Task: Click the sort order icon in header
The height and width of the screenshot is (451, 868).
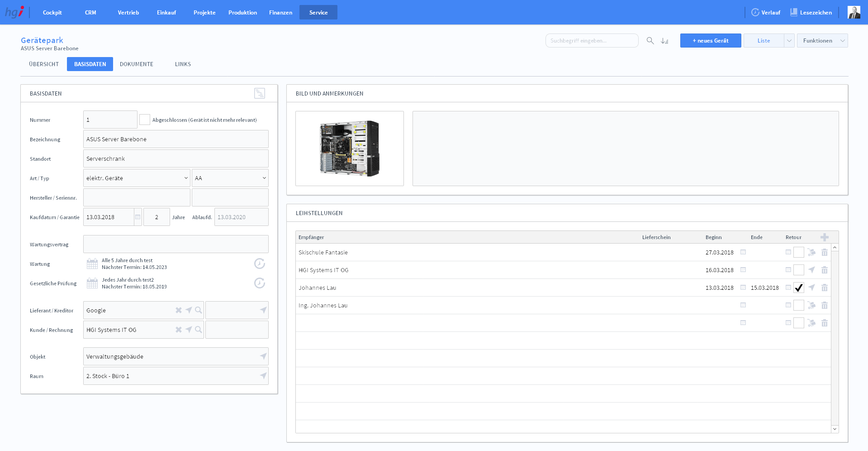Action: [664, 41]
